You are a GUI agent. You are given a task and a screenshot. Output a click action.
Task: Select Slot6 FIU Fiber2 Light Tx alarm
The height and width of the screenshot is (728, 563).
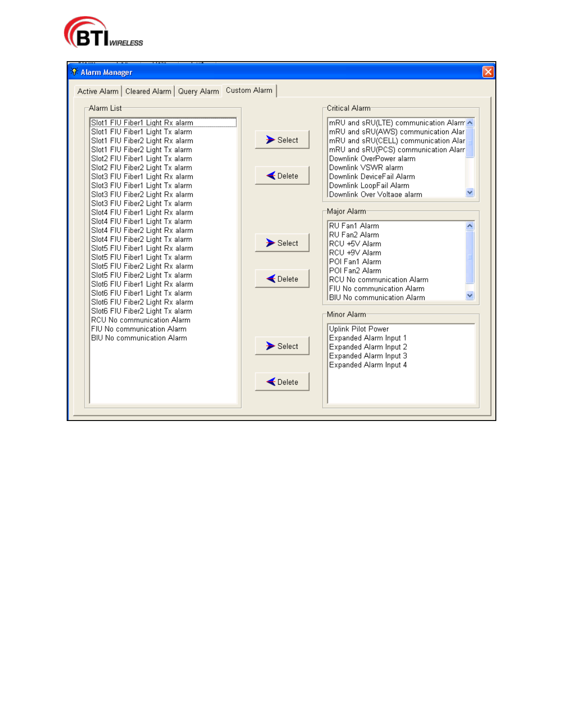(163, 311)
